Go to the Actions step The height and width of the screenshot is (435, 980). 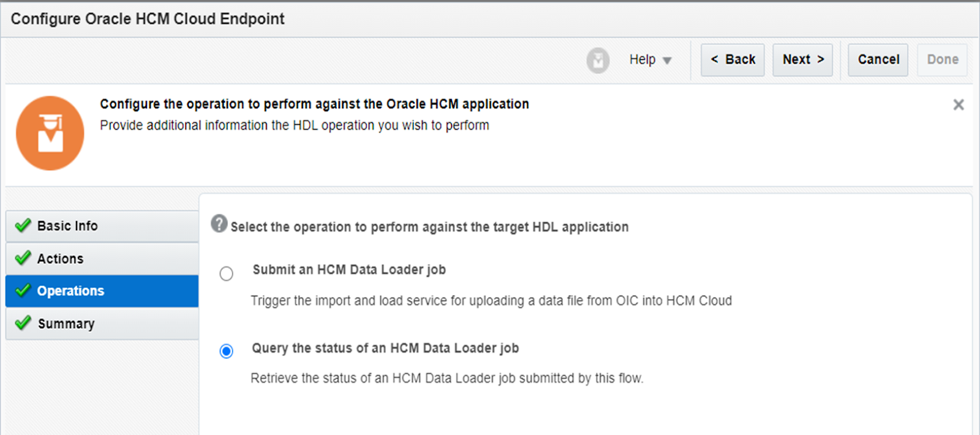coord(102,259)
